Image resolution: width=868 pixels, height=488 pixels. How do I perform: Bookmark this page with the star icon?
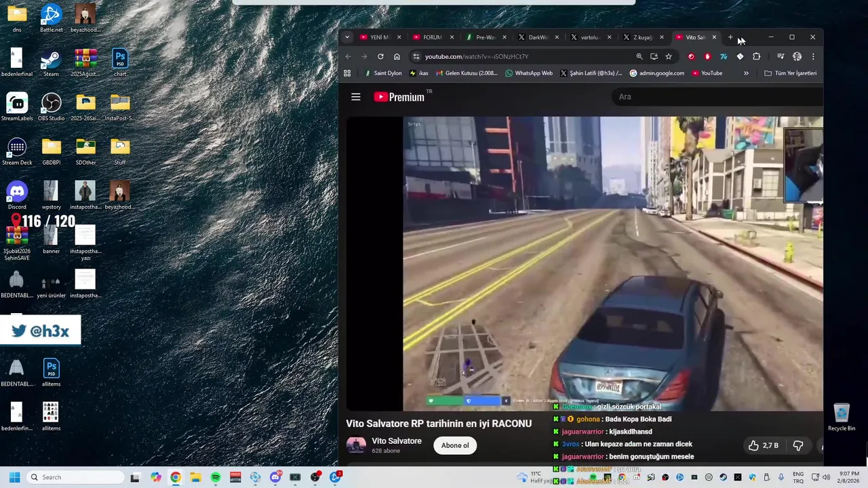coord(669,56)
